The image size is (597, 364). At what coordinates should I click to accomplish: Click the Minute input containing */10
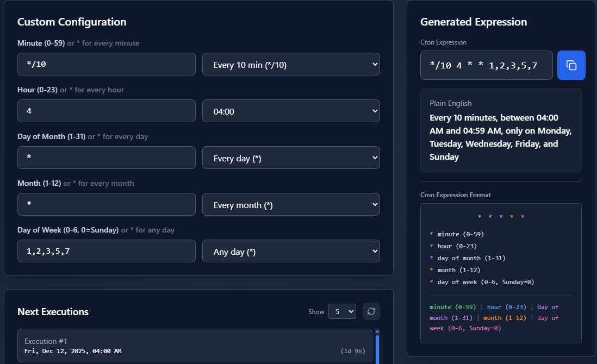coord(107,64)
